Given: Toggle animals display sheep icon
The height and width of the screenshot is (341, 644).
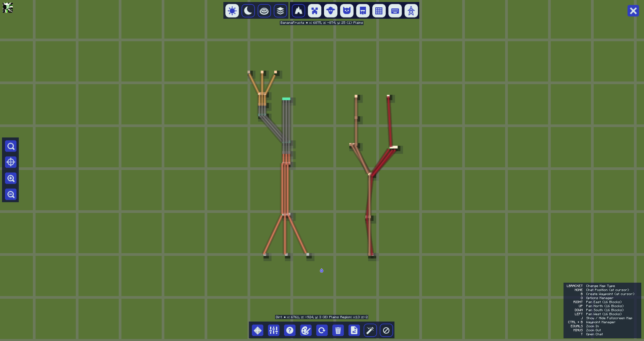Looking at the screenshot, I should point(331,11).
